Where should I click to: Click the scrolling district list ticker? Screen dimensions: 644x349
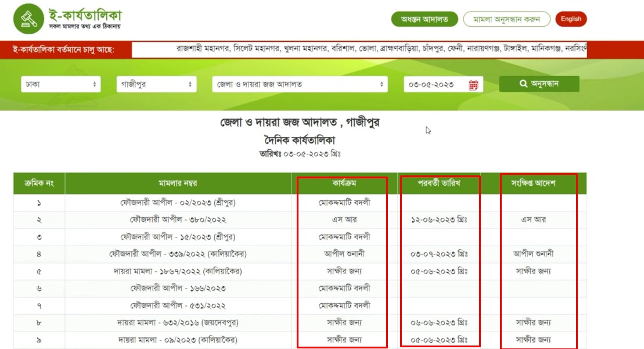[359, 49]
